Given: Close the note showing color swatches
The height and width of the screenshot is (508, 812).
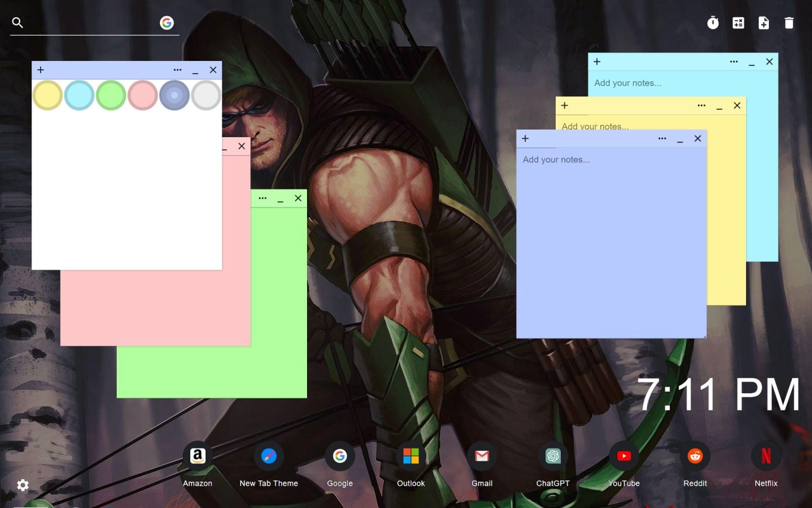Looking at the screenshot, I should [213, 70].
